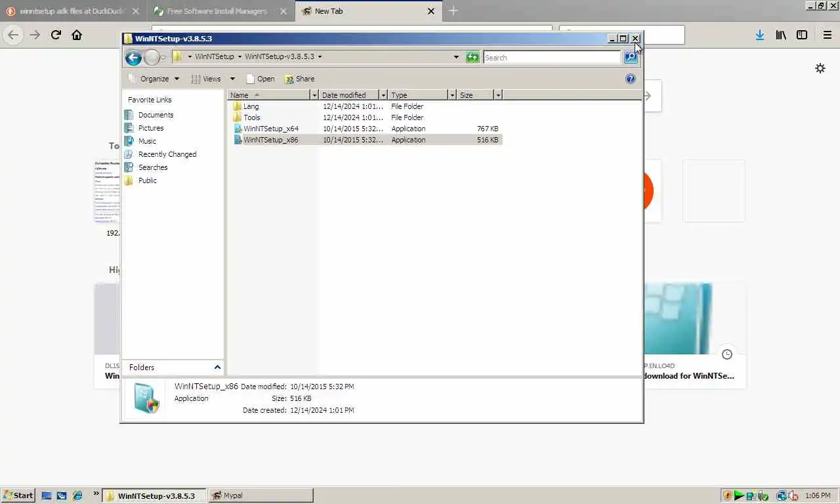The image size is (840, 504).
Task: Launch Internet Explorer from quick launch
Action: [x=77, y=495]
